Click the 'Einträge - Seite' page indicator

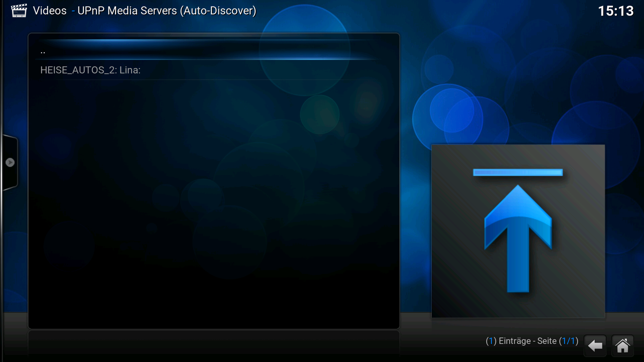pyautogui.click(x=528, y=341)
